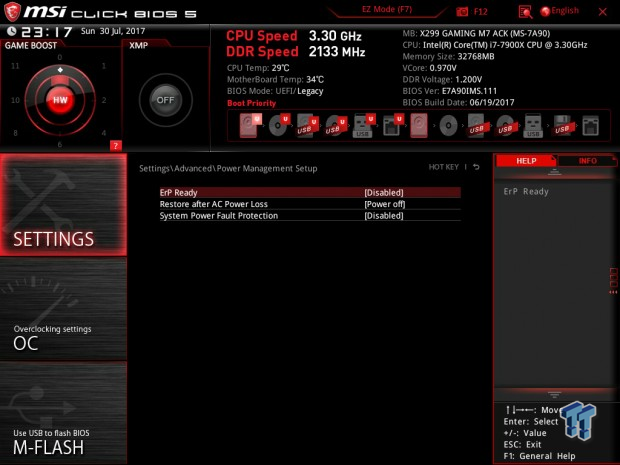Click the DDR Speed 2133 MHz value
Image resolution: width=620 pixels, height=465 pixels.
(337, 52)
